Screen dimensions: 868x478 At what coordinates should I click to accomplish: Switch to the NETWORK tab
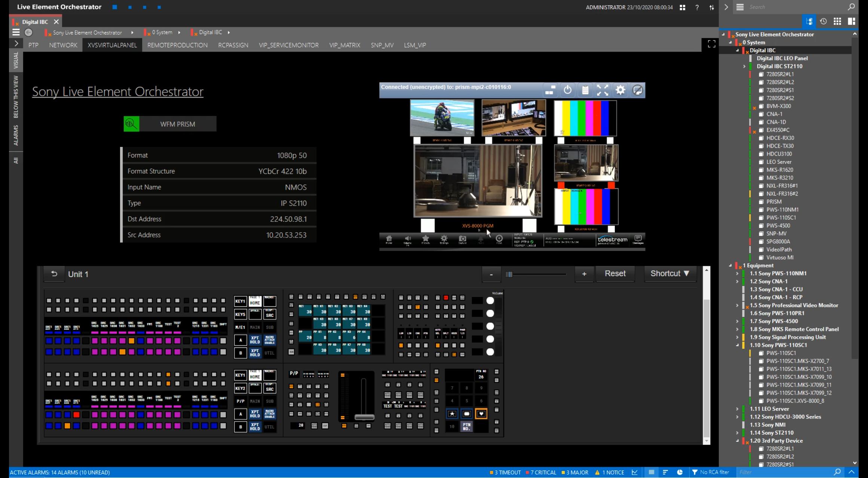click(63, 45)
